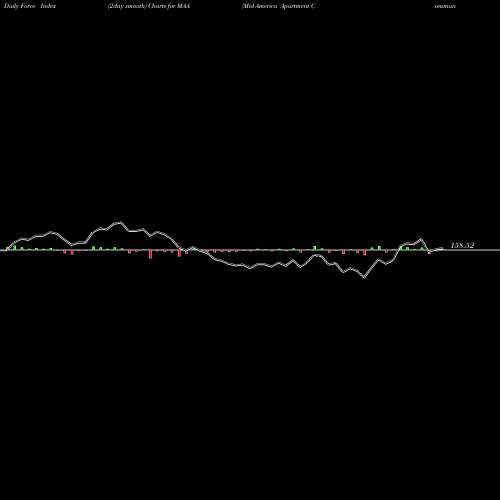
Task: Click the '(2day smooth) Charts for MAA' label
Action: [x=149, y=6]
